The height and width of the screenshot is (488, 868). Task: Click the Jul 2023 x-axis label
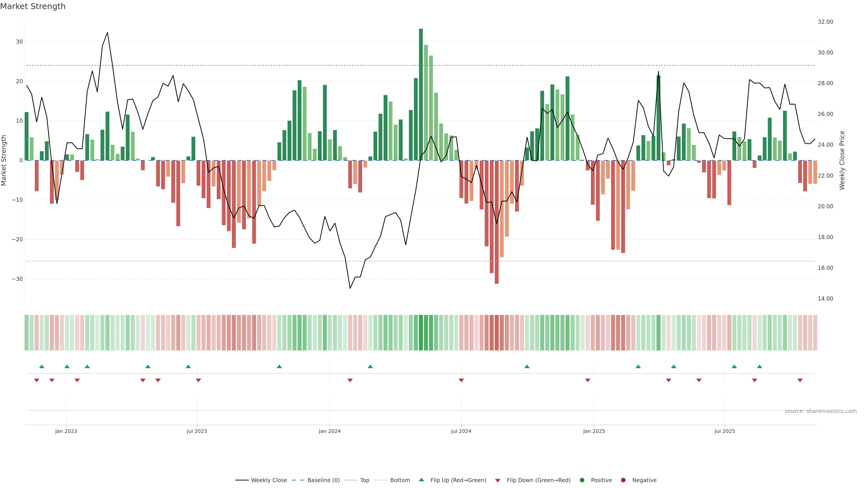pos(197,431)
